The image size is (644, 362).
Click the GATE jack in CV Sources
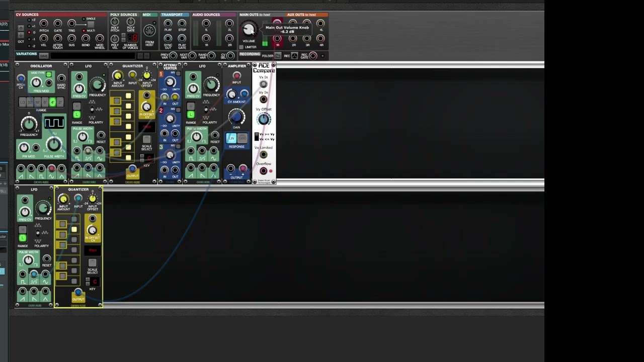(x=58, y=24)
